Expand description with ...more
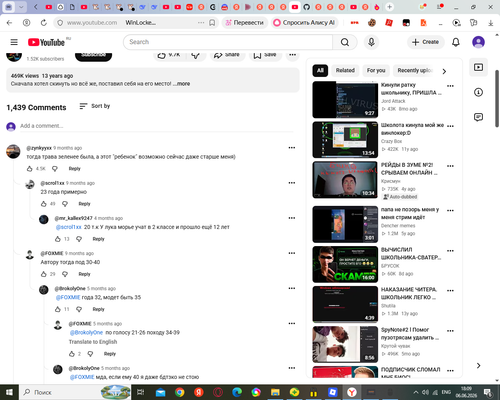The width and height of the screenshot is (500, 400). (182, 84)
